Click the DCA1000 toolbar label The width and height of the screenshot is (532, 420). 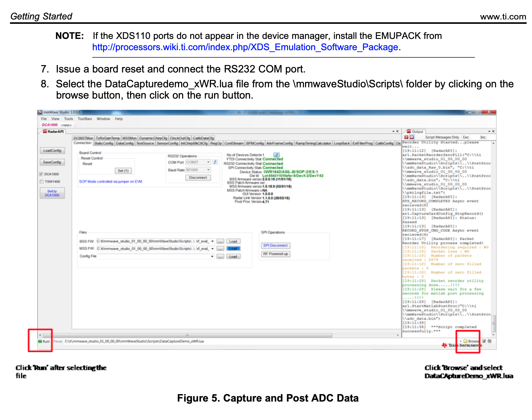pyautogui.click(x=50, y=125)
